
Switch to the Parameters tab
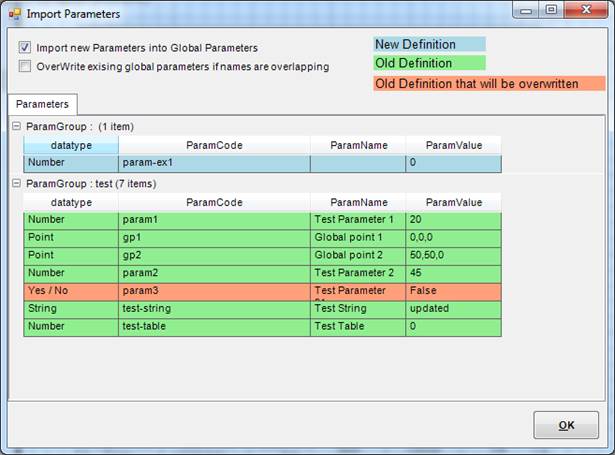click(42, 103)
